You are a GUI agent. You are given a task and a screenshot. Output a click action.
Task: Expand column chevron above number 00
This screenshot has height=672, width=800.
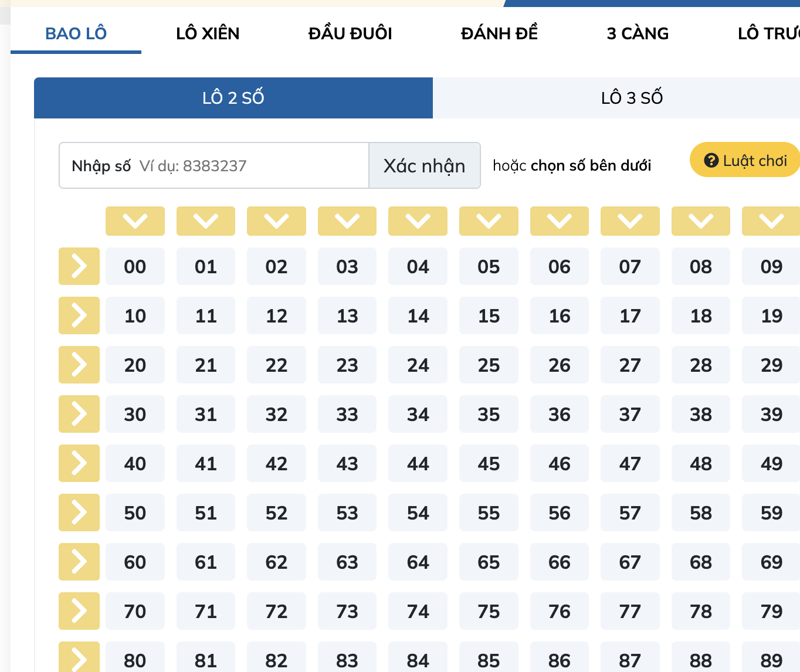tap(135, 221)
